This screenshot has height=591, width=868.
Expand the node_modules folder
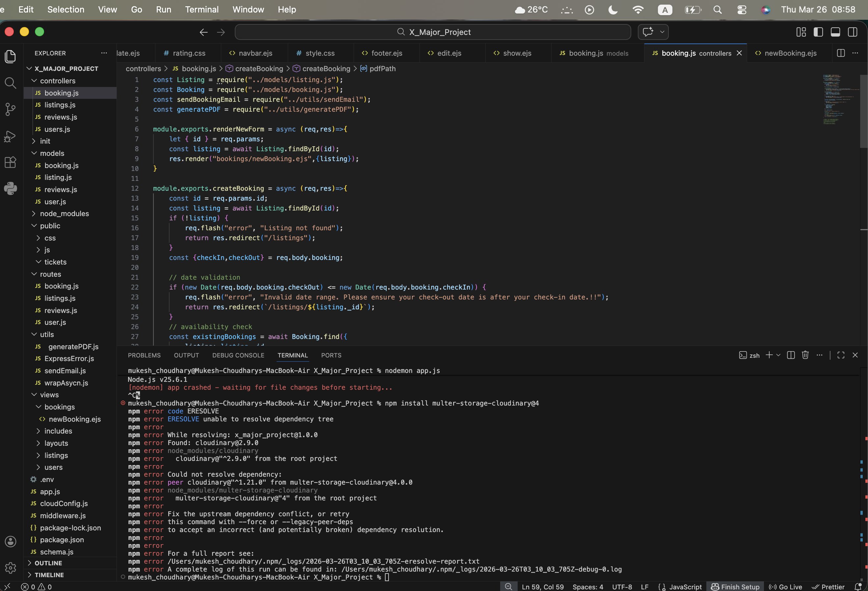[64, 214]
